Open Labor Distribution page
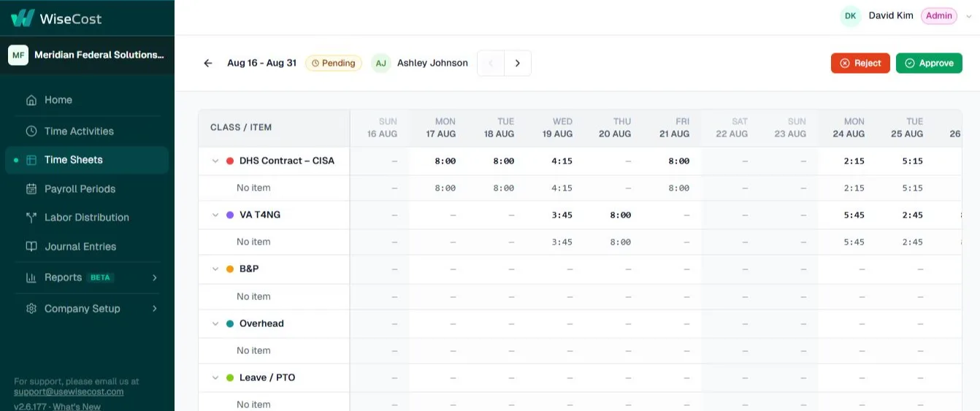Viewport: 980px width, 411px height. tap(87, 218)
